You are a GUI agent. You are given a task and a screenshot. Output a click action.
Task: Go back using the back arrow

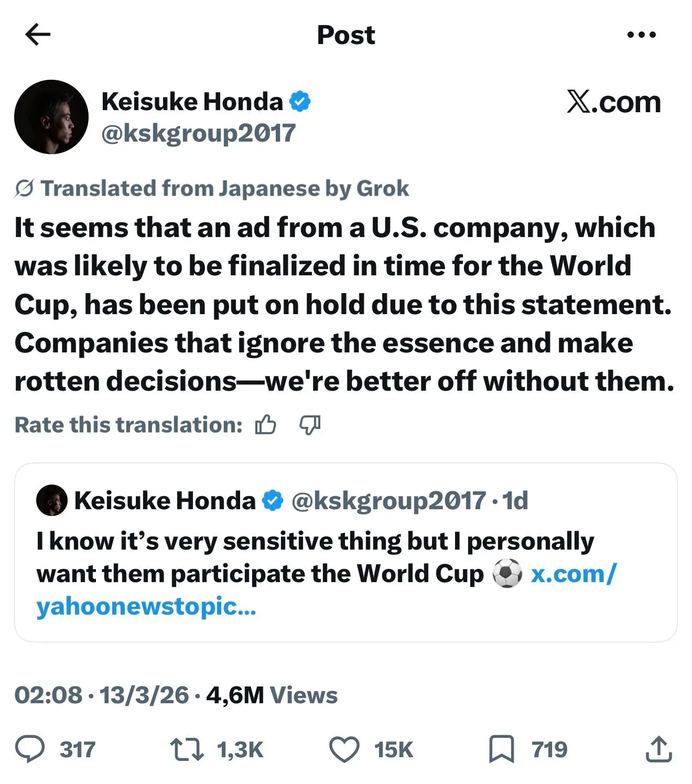click(36, 34)
